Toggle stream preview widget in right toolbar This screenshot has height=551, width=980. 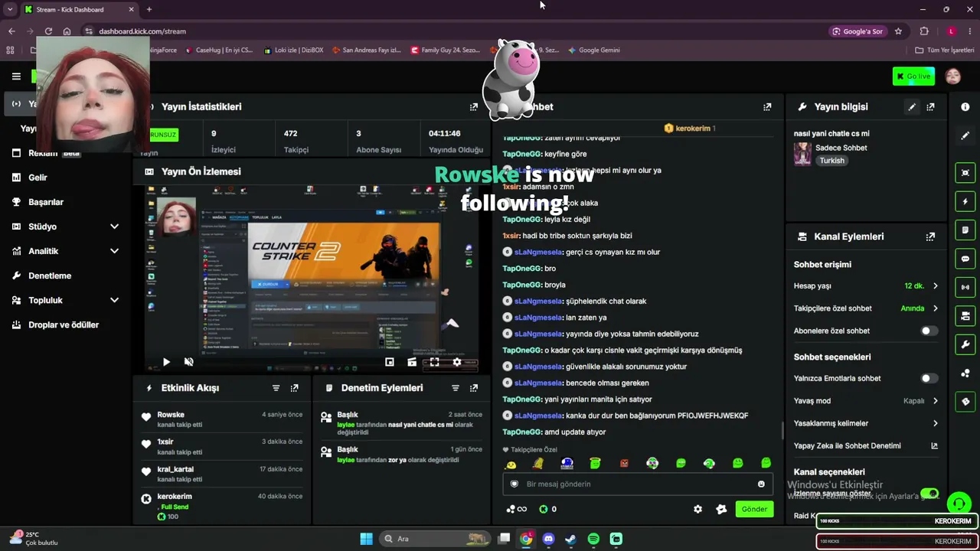965,173
